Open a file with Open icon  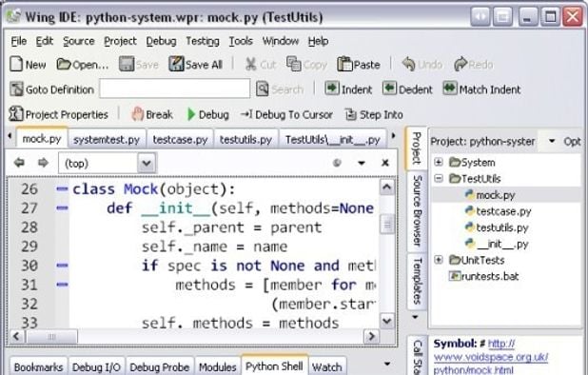pyautogui.click(x=64, y=64)
